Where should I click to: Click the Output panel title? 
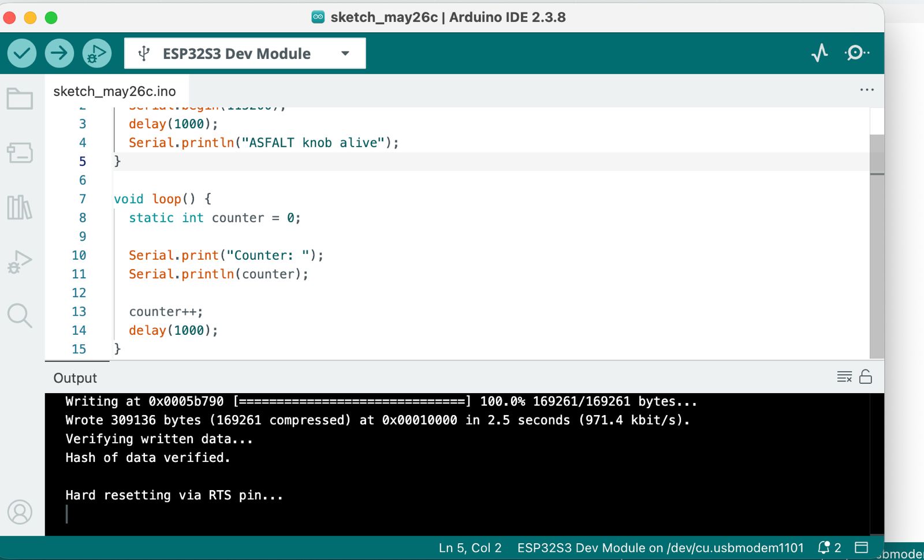[75, 378]
